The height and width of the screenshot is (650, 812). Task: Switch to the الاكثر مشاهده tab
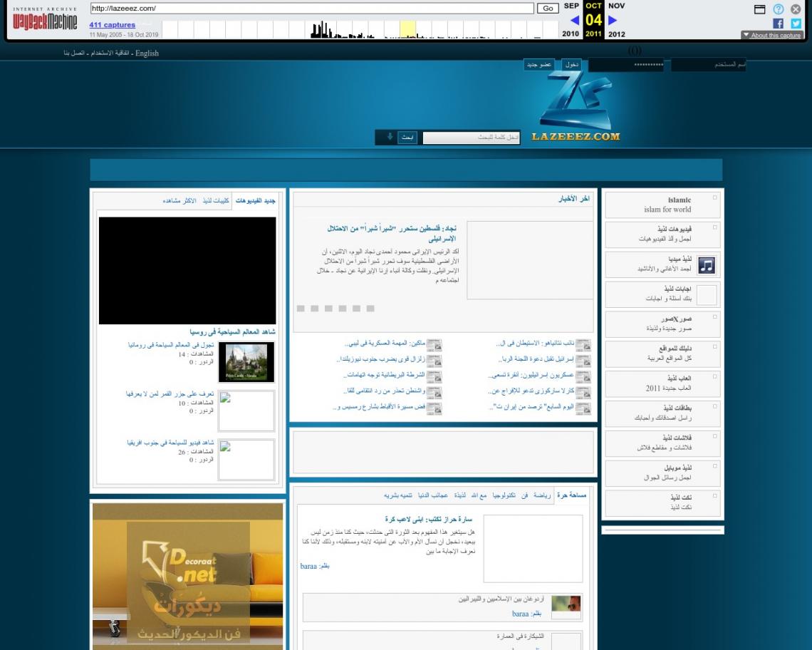click(179, 200)
